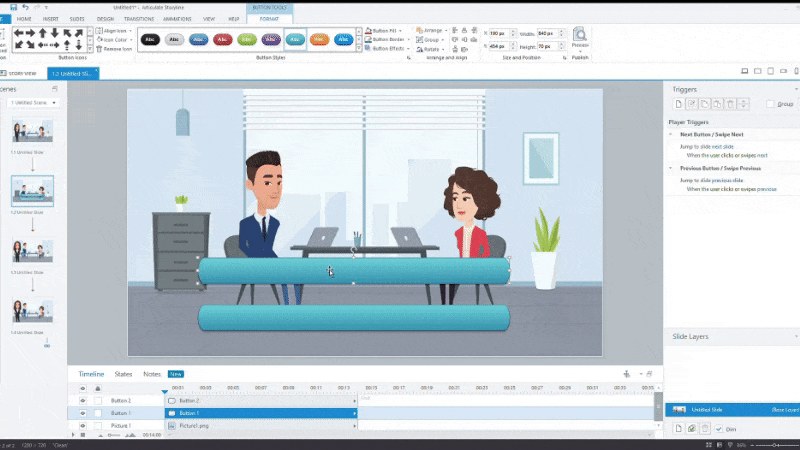Open the Insert ribbon tab
The width and height of the screenshot is (800, 450).
pyautogui.click(x=52, y=18)
